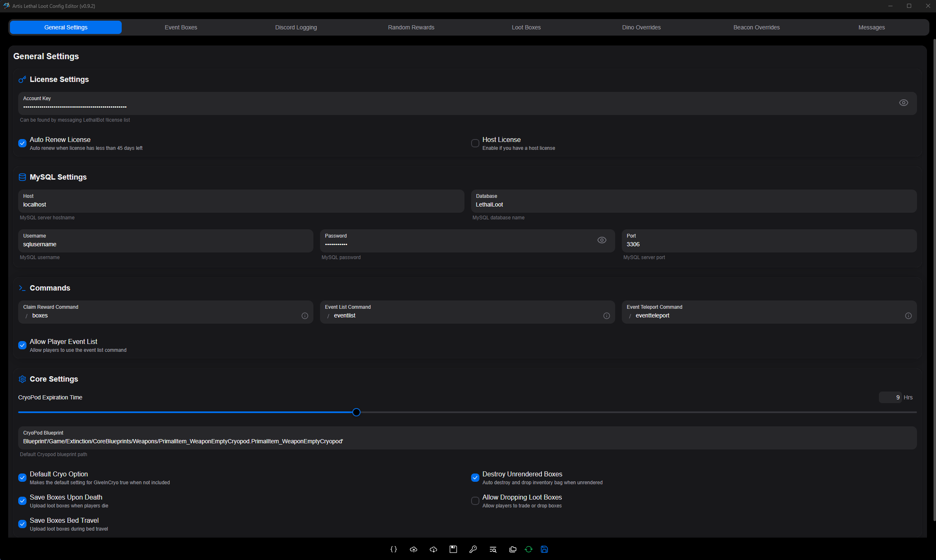
Task: Minimize the config editor window
Action: 890,6
